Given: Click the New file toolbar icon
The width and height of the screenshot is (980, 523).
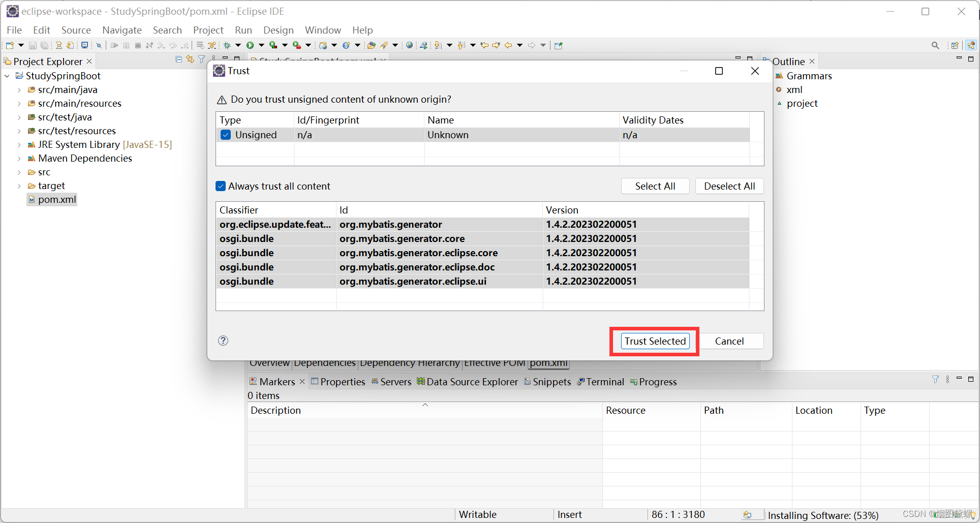Looking at the screenshot, I should point(10,45).
